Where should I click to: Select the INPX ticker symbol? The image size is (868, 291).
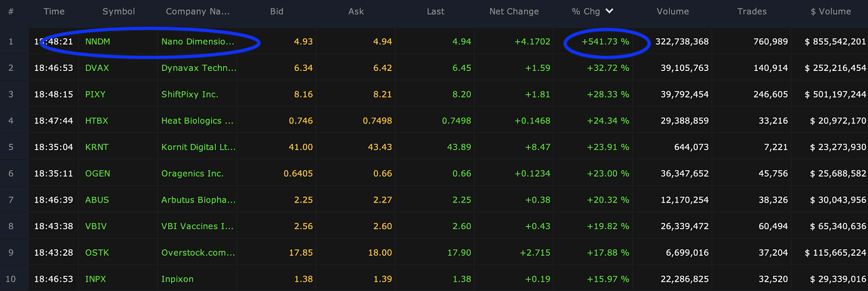coord(95,279)
